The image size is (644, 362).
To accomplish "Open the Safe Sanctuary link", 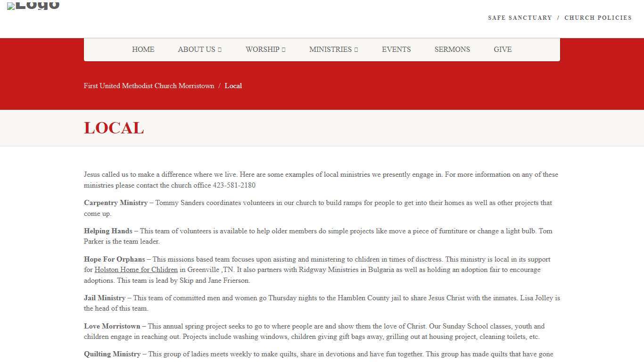I will 520,18.
